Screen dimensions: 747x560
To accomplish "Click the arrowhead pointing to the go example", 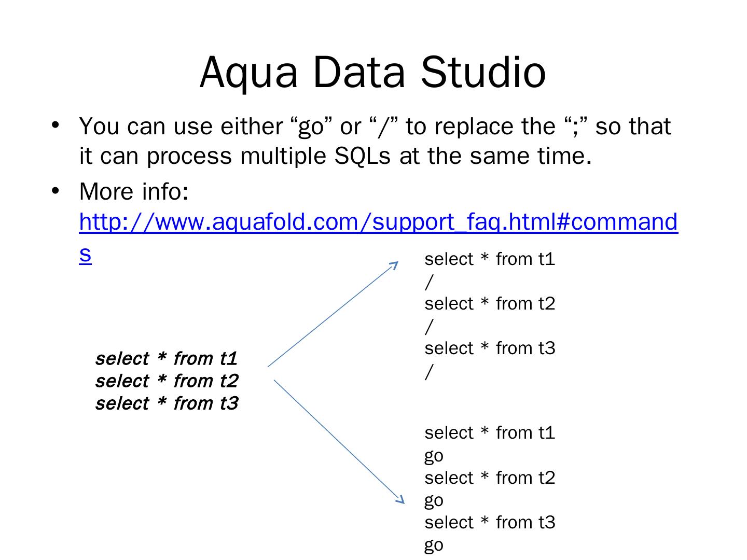I will point(400,500).
